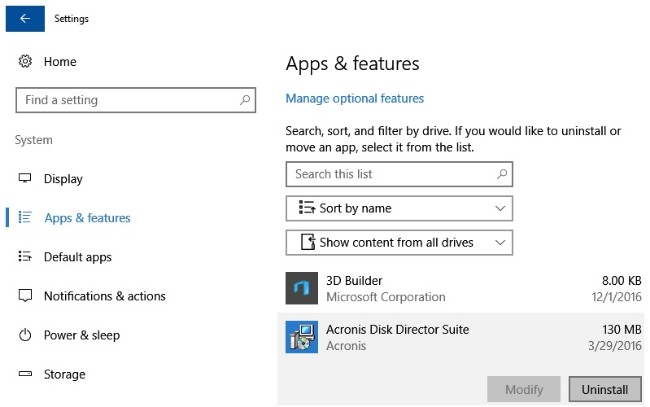Click the 12/1/2016 install date
The image size is (650, 407).
[x=616, y=297]
